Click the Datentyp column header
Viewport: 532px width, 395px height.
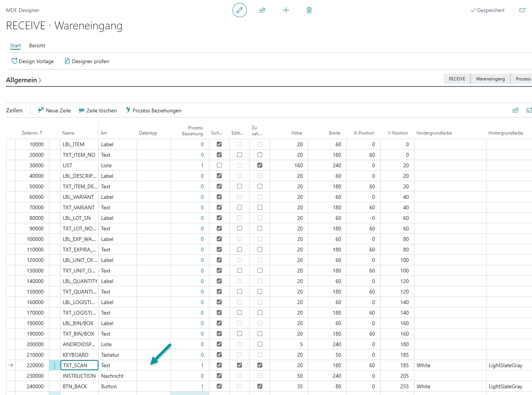(x=148, y=133)
